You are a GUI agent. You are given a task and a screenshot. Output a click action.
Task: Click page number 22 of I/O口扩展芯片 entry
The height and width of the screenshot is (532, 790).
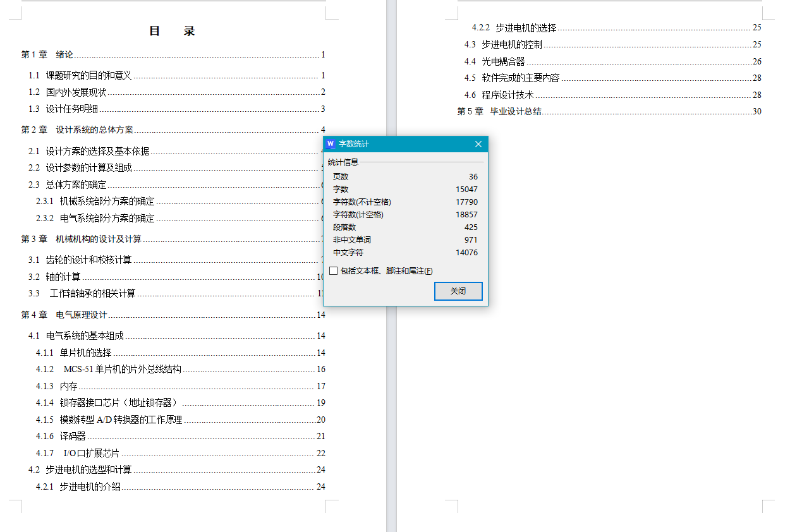(x=321, y=453)
